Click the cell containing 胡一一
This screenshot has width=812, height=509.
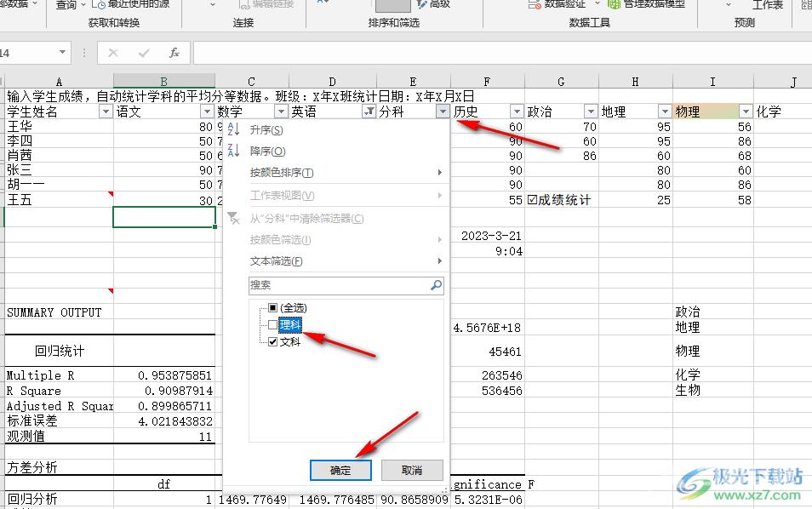point(59,185)
